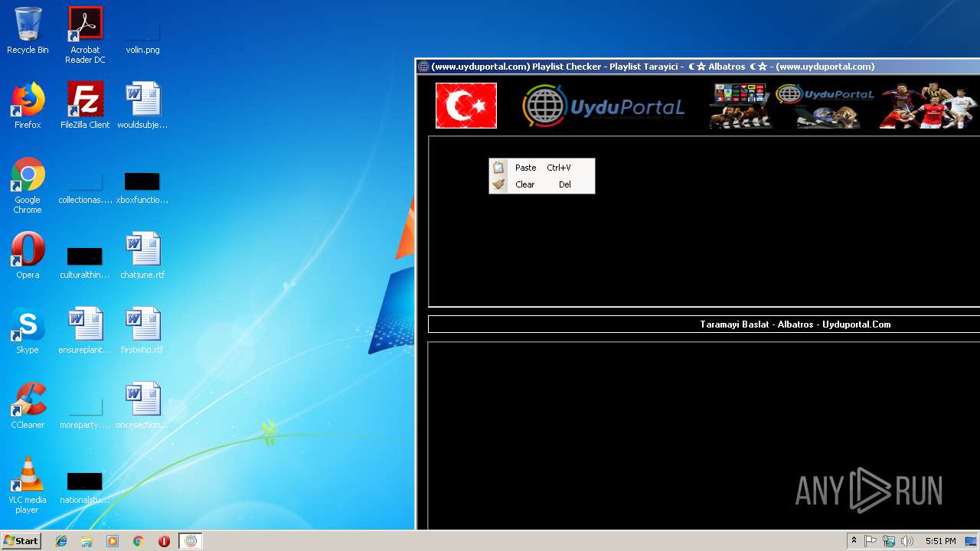Open Windows Media Player on taskbar

(x=113, y=541)
